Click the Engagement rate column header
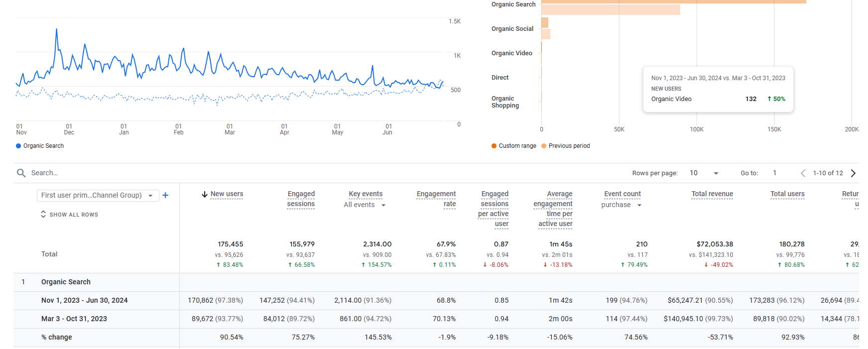The image size is (868, 349). coord(436,199)
